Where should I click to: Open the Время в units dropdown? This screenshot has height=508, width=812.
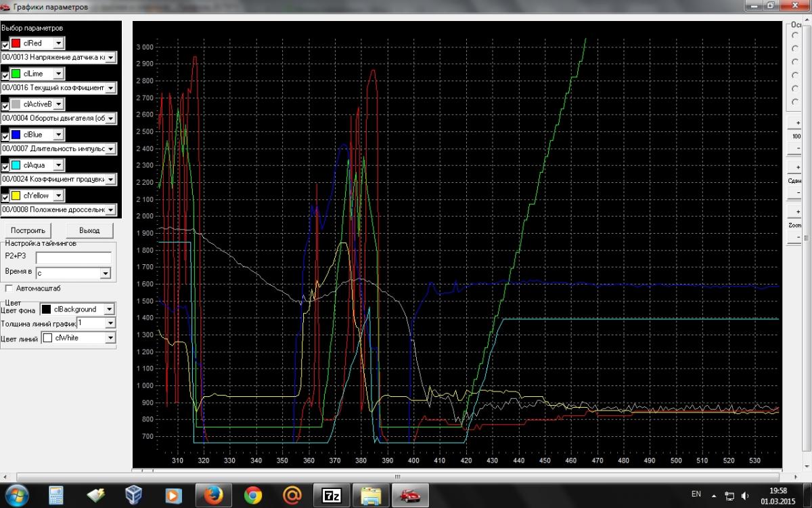105,274
